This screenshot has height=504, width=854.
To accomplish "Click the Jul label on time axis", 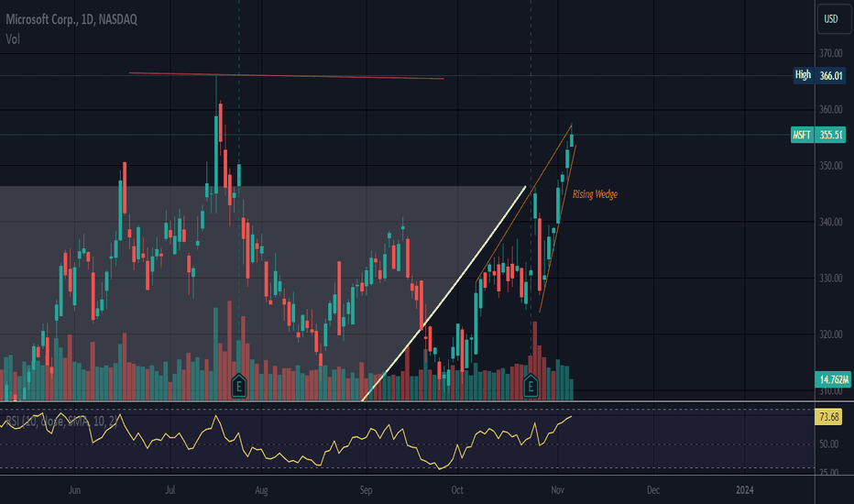I will coord(170,490).
